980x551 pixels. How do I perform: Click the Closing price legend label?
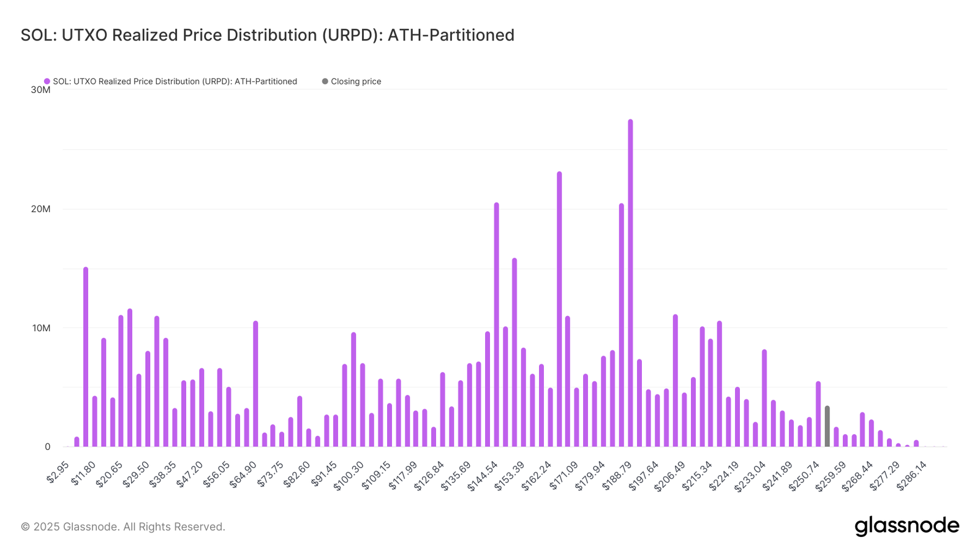(356, 81)
